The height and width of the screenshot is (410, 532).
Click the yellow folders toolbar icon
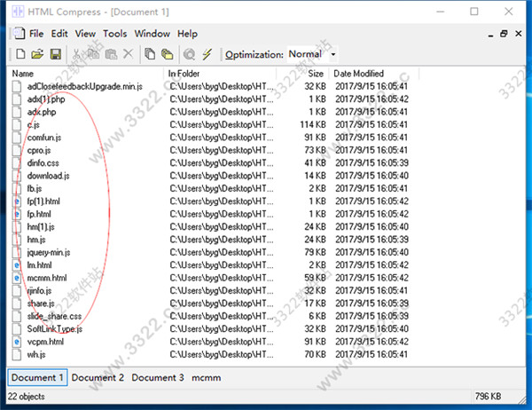tap(167, 54)
